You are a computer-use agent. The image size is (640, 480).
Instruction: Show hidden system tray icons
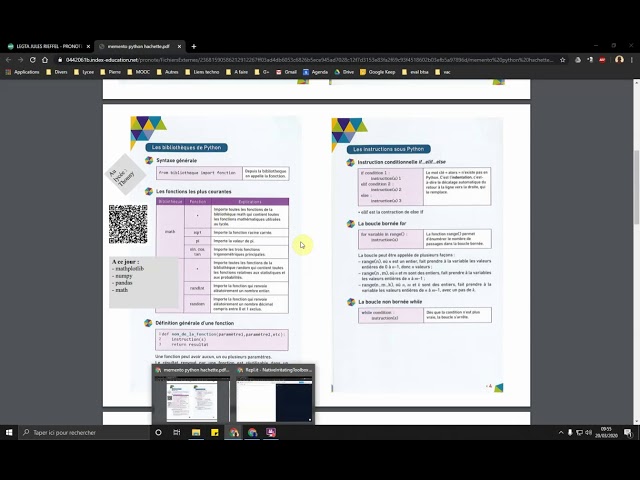[x=561, y=432]
